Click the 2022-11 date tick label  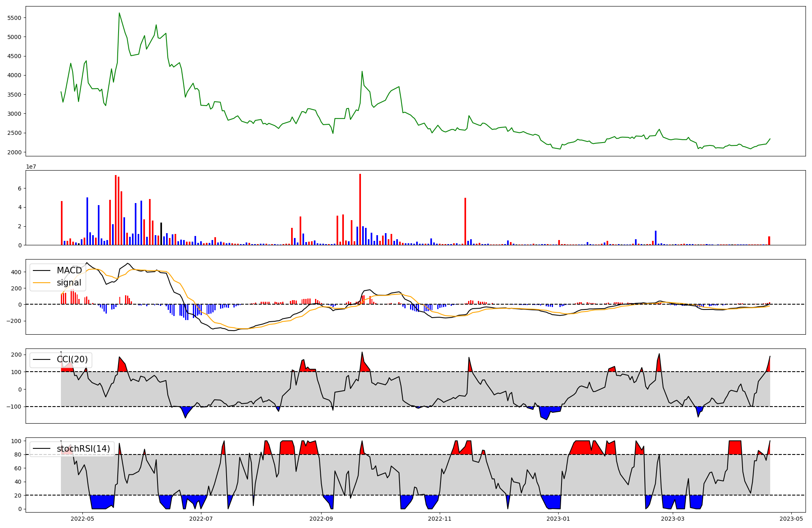[440, 519]
